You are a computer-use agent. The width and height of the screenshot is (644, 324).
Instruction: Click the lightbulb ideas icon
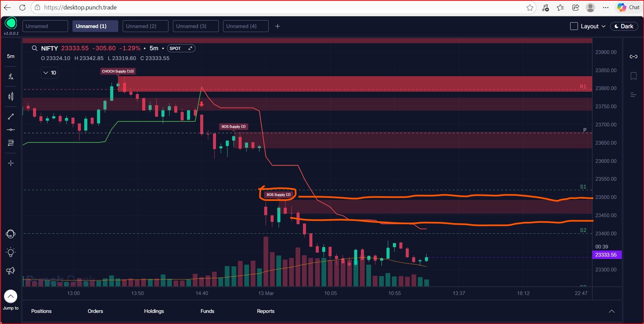(x=11, y=252)
